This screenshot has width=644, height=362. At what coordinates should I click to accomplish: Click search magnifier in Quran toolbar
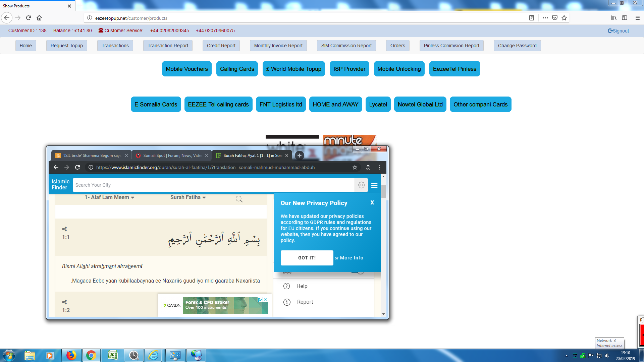tap(239, 199)
